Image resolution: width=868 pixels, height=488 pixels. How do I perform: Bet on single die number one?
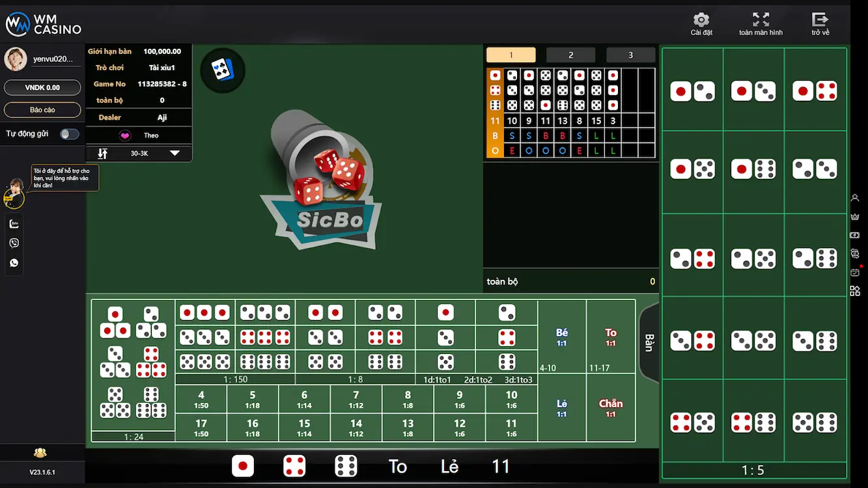(x=445, y=313)
